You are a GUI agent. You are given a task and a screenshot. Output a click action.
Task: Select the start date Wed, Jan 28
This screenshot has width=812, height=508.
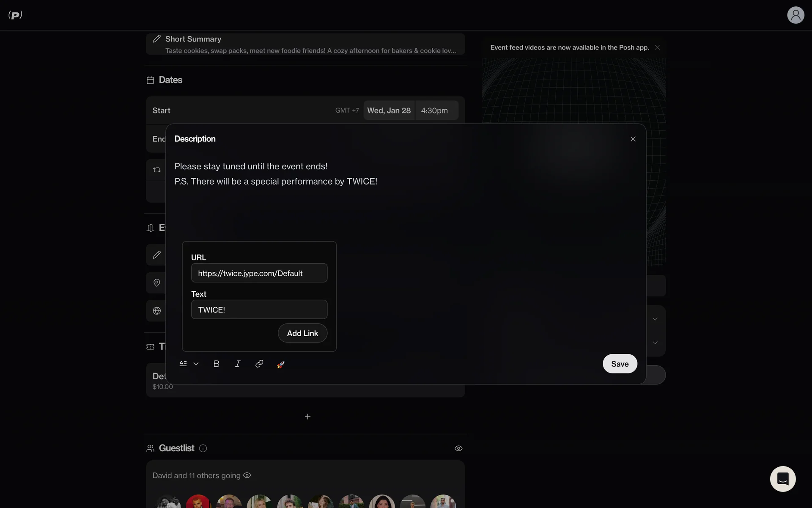(x=389, y=110)
